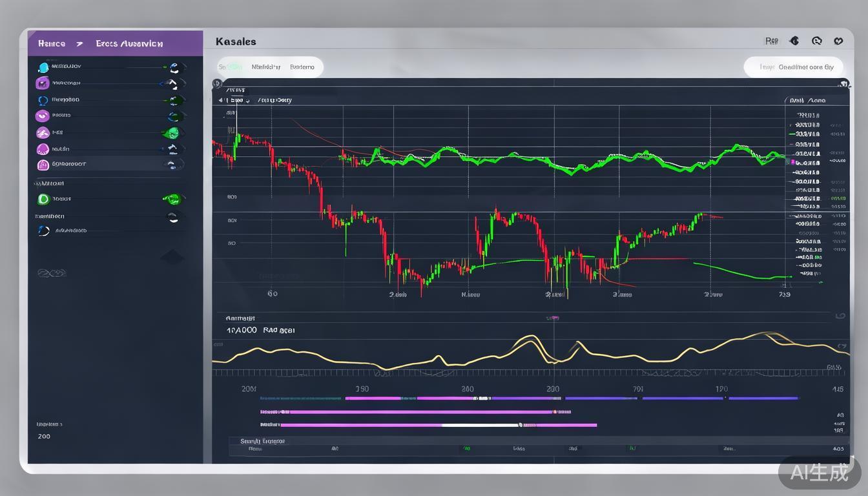Viewport: 868px width, 496px height.
Task: Click the green ring icon in the lower sidebar section
Action: (43, 200)
